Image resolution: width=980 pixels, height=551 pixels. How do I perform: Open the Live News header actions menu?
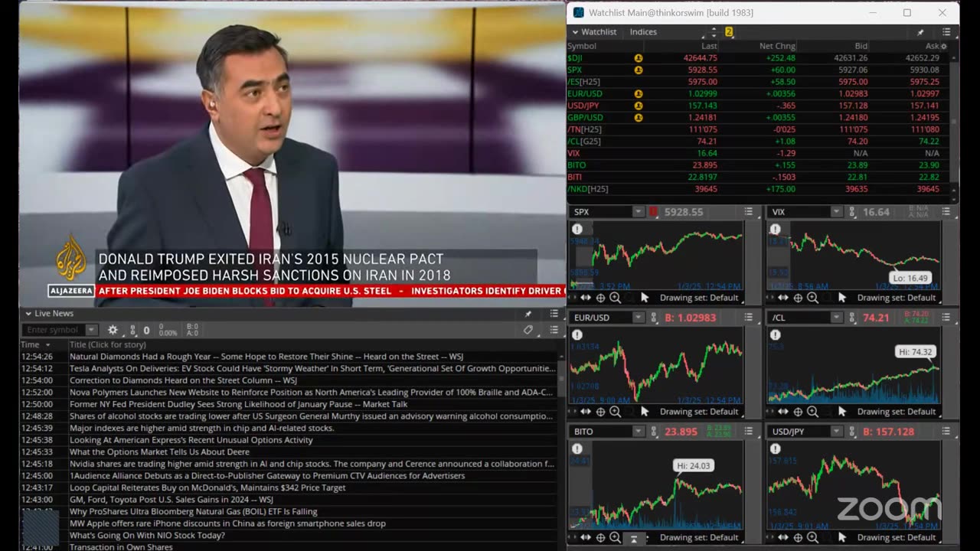[554, 314]
